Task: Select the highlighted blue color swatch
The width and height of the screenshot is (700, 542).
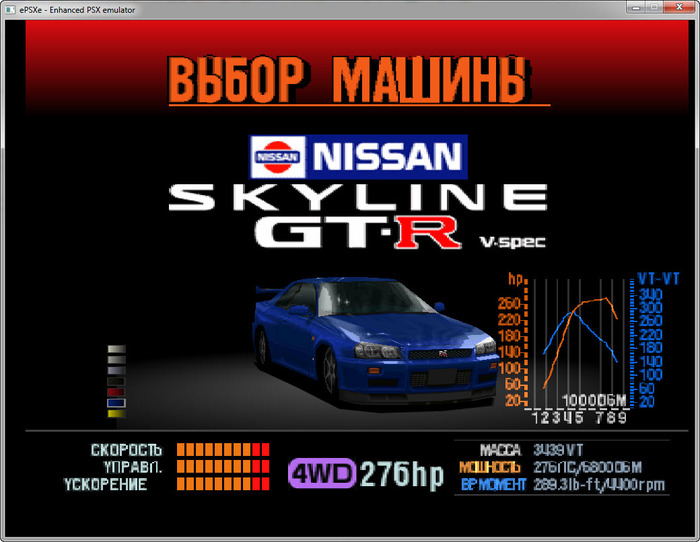Action: 116,402
